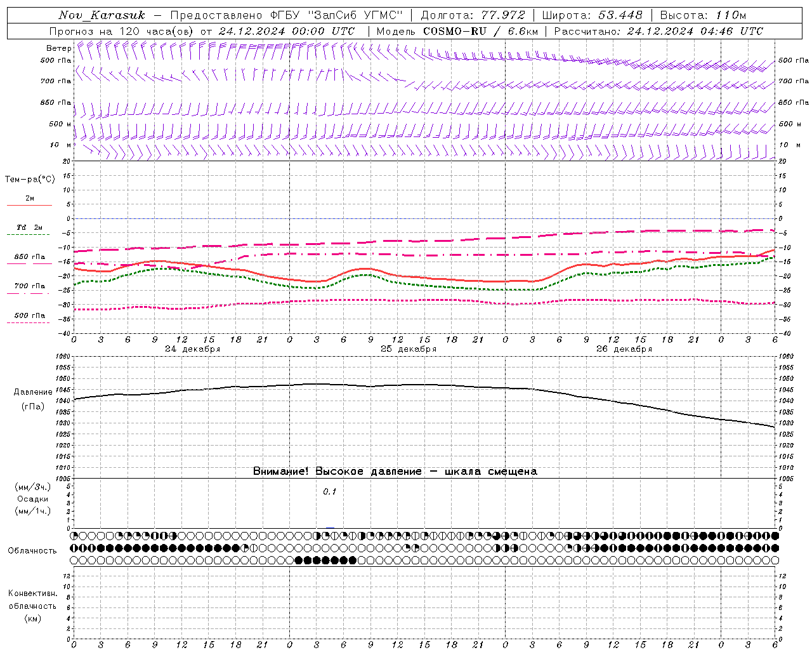This screenshot has height=650, width=812.
Task: Click the Тем-ра(°C) axis title
Action: tap(30, 180)
